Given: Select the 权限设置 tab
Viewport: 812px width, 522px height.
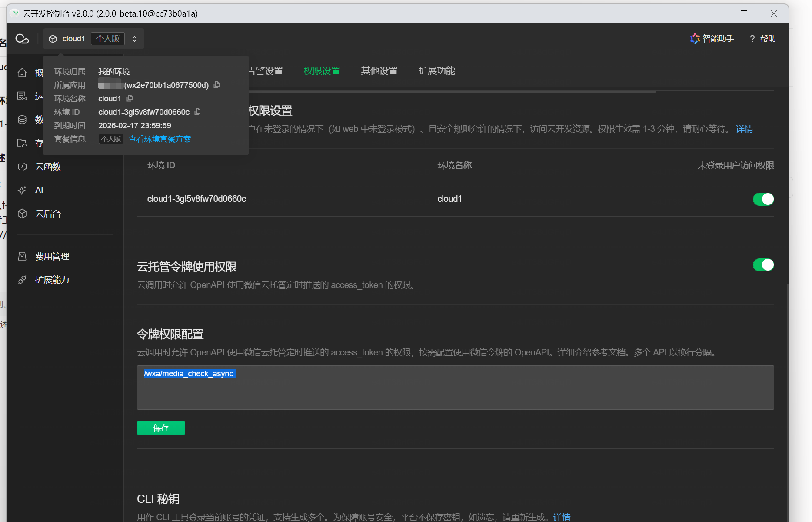Looking at the screenshot, I should 322,71.
